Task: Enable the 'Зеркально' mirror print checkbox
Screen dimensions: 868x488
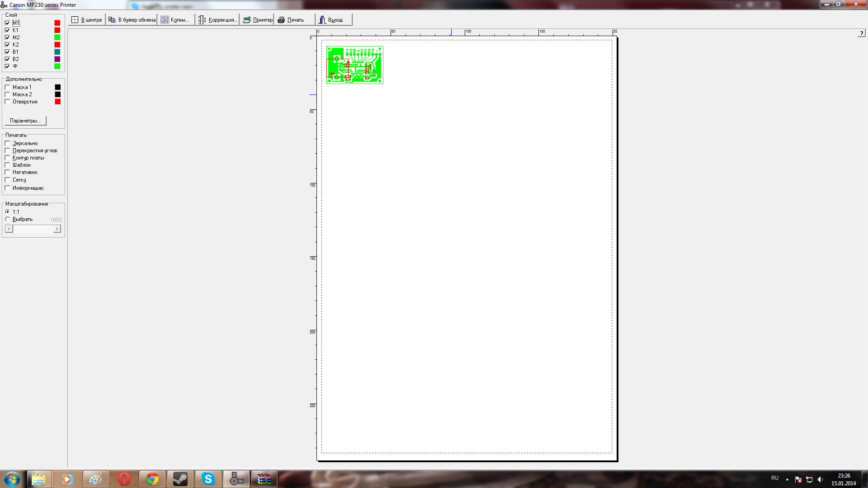Action: click(x=7, y=143)
